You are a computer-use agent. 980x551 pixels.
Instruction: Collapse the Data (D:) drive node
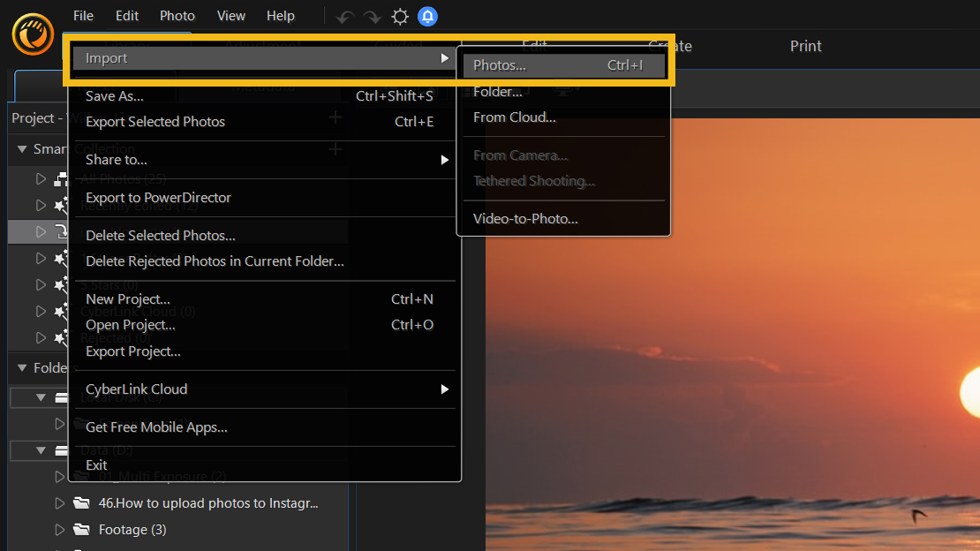tap(41, 450)
